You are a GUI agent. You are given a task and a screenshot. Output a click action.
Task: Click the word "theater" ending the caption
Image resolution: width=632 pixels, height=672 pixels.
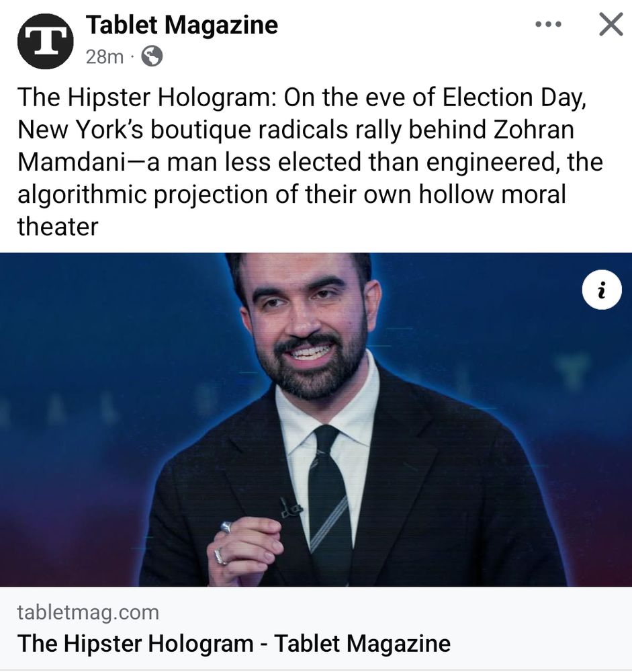(x=58, y=227)
